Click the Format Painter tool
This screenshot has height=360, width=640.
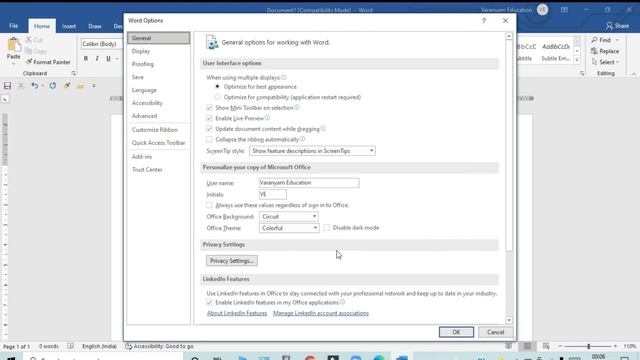48,62
